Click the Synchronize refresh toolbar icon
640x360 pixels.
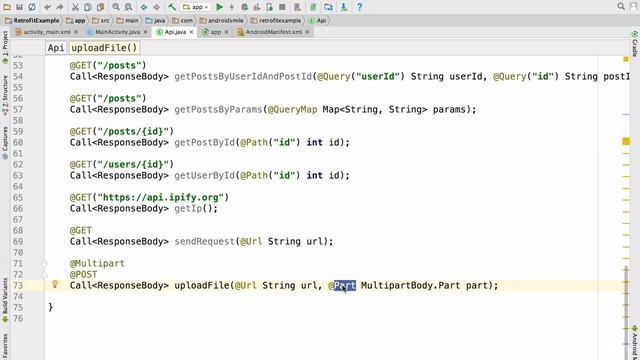click(x=32, y=7)
